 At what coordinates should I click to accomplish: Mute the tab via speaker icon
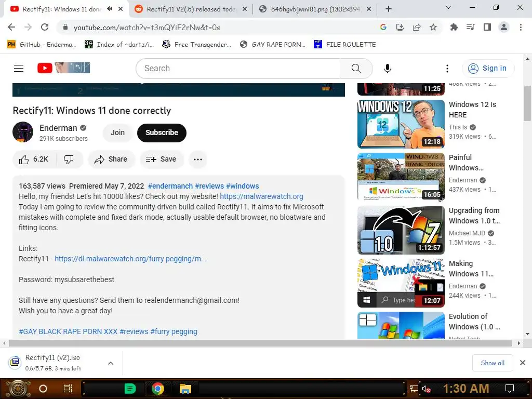tap(109, 9)
